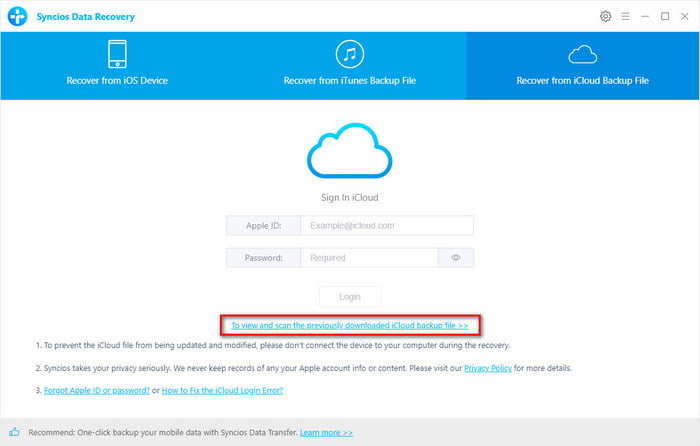
Task: Click the cloud icon in iCloud Backup tab
Action: (x=581, y=53)
